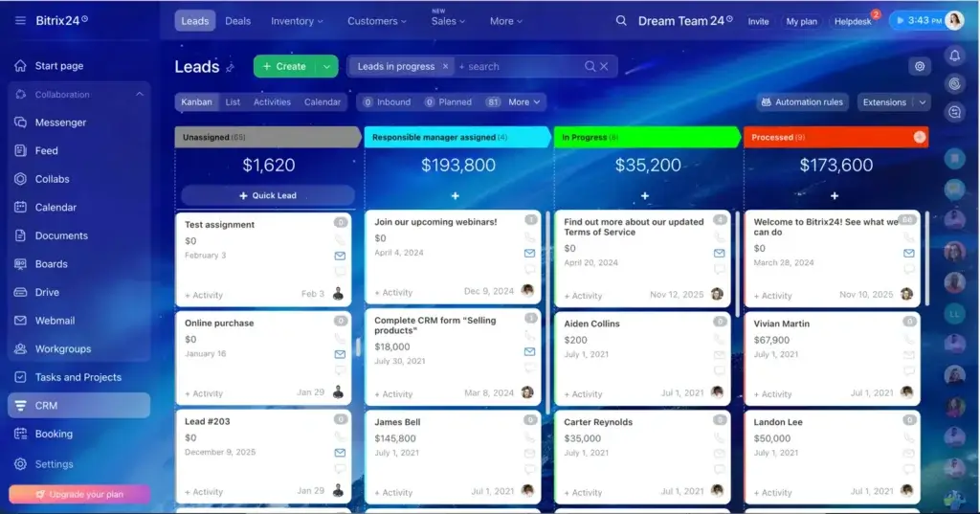Open the Create button dropdown arrow
The image size is (980, 514).
(326, 66)
